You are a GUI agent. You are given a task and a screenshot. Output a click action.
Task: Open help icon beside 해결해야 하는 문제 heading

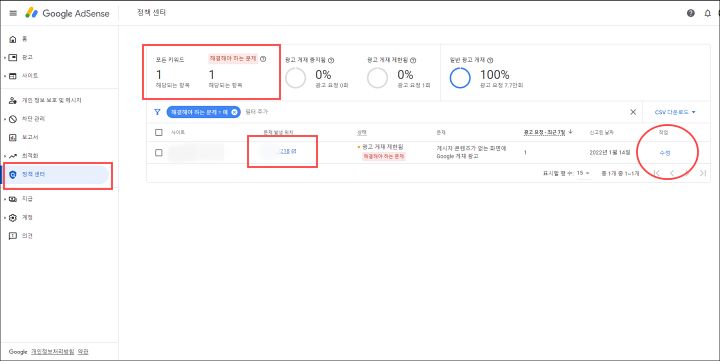tap(263, 59)
